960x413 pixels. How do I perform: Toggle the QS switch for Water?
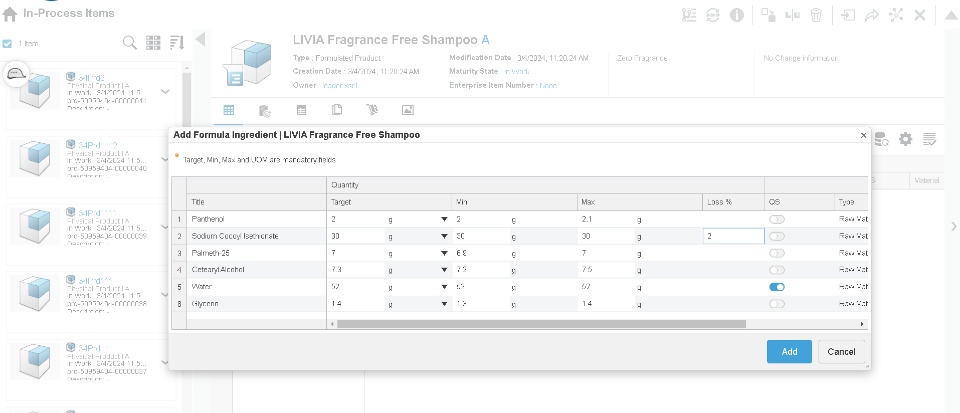[777, 286]
